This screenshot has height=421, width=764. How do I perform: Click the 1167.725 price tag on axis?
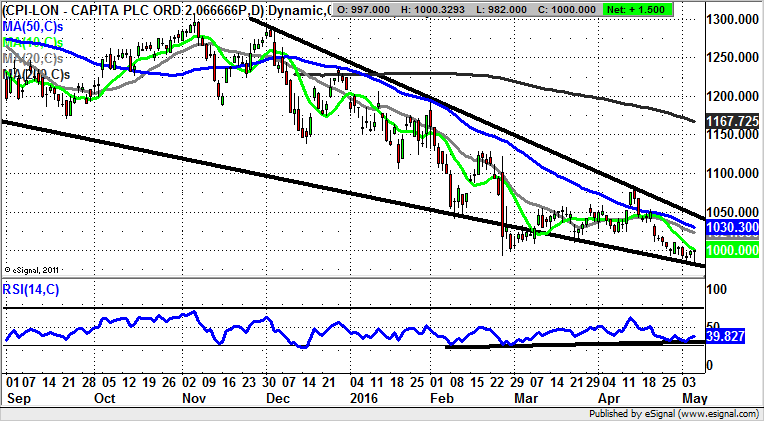pos(735,120)
